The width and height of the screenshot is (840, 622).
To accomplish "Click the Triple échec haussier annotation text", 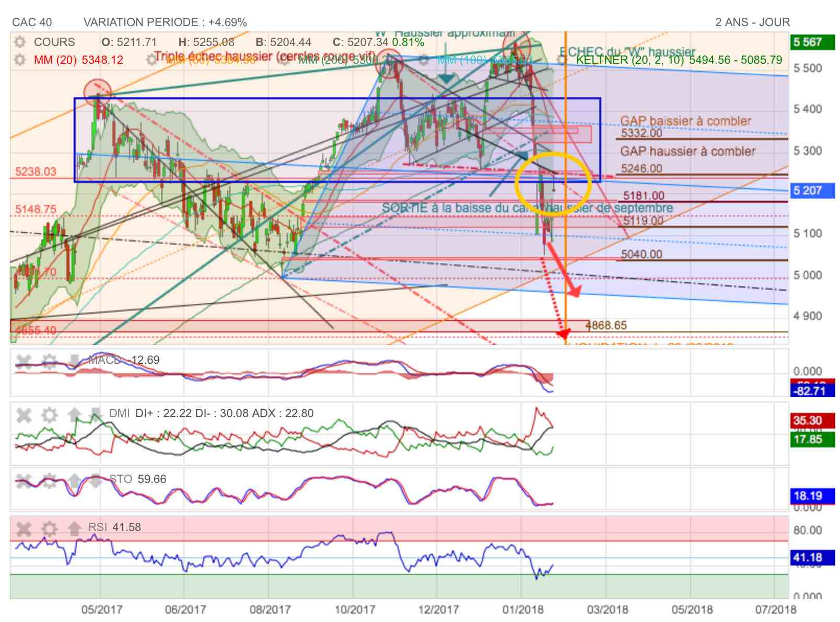I will 265,56.
